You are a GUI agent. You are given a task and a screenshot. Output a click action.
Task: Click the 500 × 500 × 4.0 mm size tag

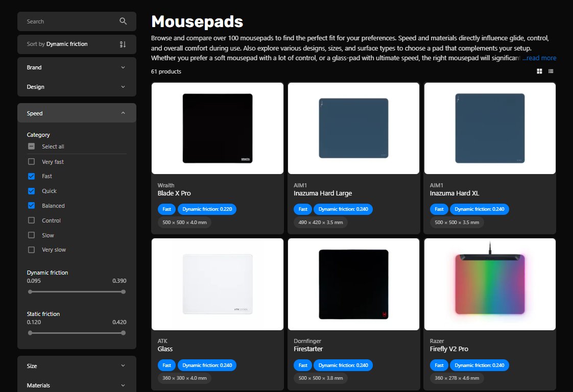pos(184,222)
